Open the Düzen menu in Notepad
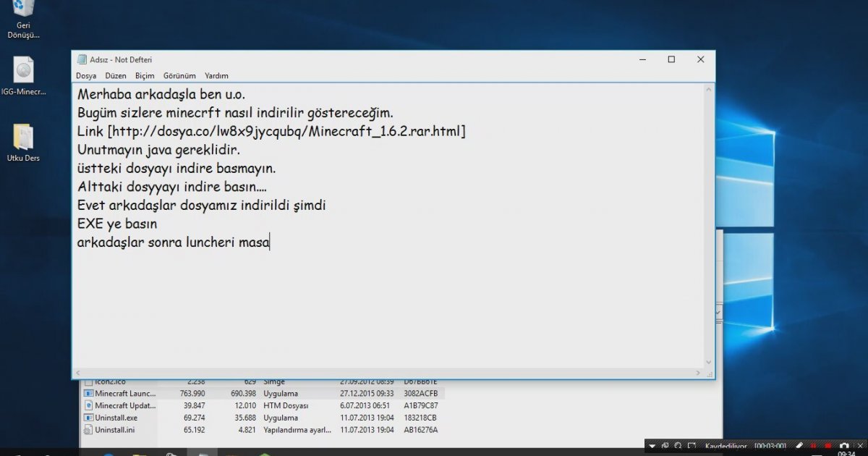Screen dimensions: 868x456 pyautogui.click(x=116, y=75)
